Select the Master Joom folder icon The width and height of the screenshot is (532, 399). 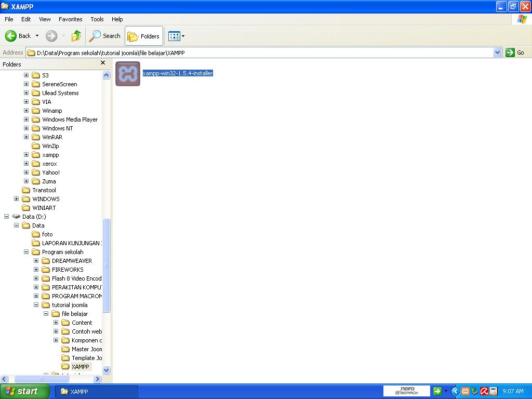point(65,349)
